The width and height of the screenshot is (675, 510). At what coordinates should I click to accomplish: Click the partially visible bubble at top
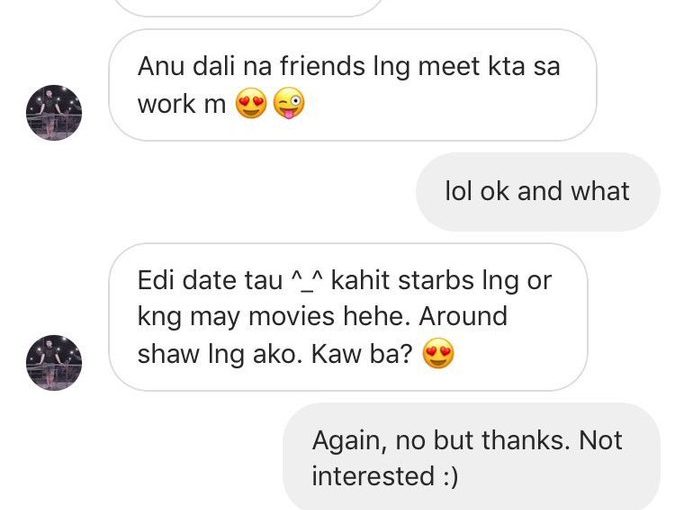pos(250,8)
